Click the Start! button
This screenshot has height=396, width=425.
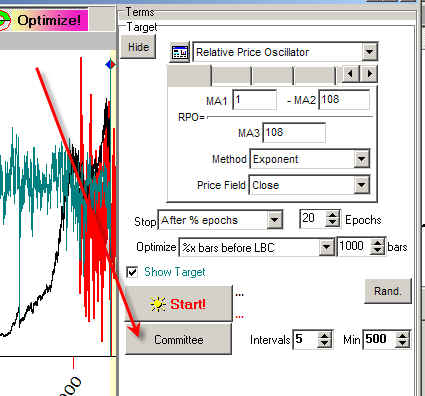click(178, 304)
